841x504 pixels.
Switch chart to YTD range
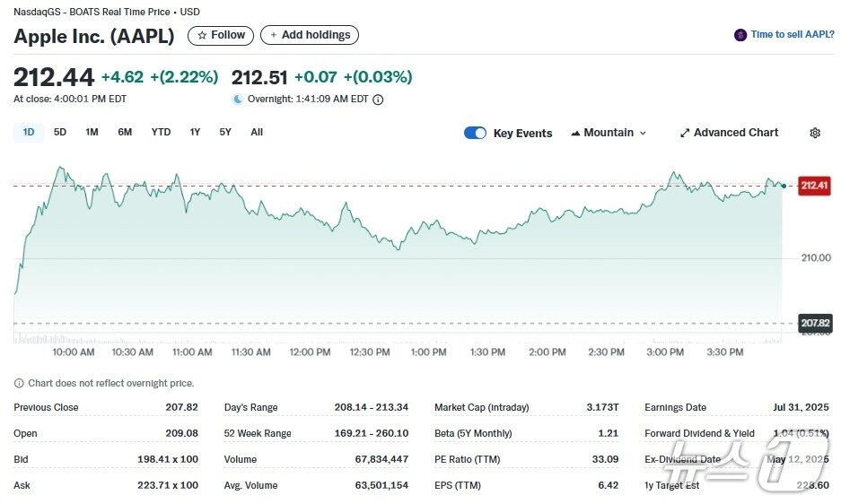coord(161,133)
